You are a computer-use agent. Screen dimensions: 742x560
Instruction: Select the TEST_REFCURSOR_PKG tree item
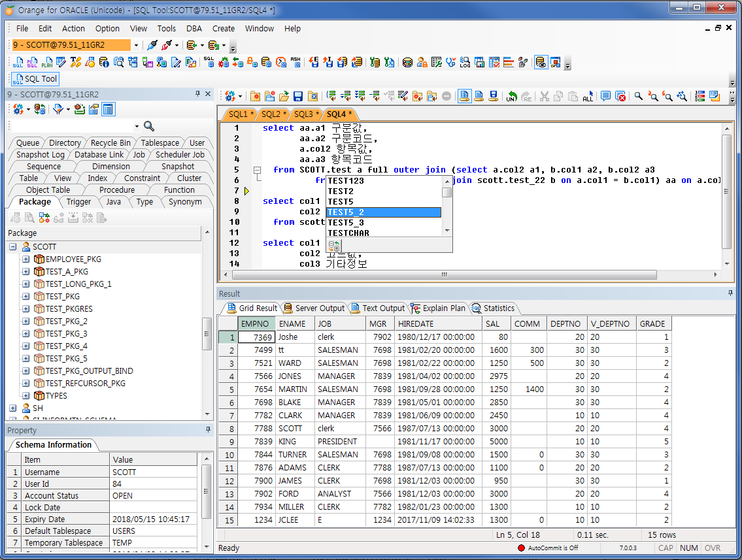pyautogui.click(x=85, y=383)
